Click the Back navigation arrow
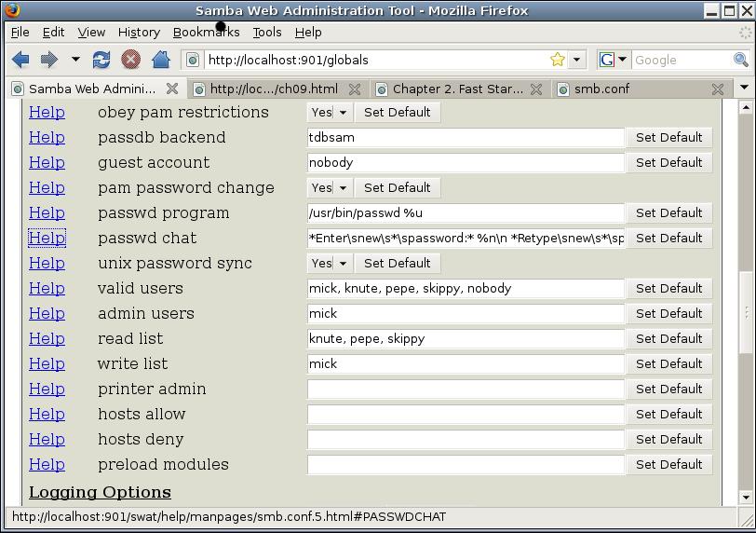 point(20,60)
